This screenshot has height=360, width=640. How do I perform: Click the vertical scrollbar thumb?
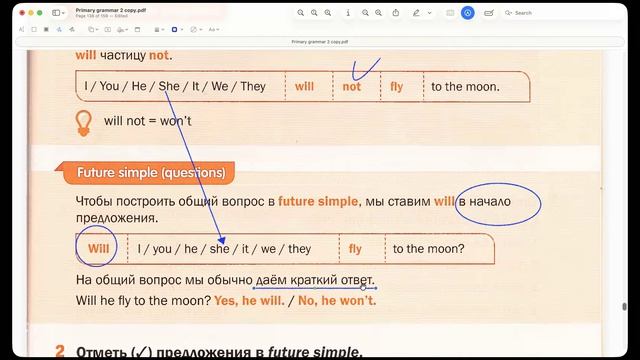[624, 307]
